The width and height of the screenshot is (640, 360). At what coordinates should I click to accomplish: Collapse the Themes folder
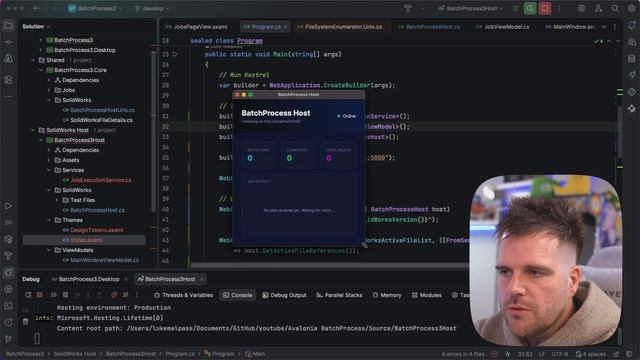click(49, 220)
